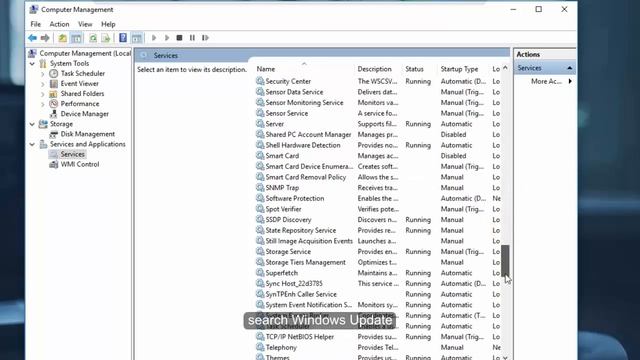The height and width of the screenshot is (360, 640).
Task: Click the Refresh toolbar icon
Action: coord(93,38)
